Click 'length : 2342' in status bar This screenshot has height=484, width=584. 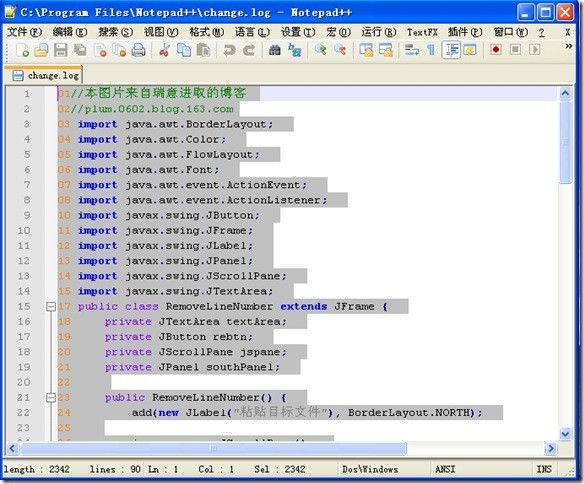point(37,469)
